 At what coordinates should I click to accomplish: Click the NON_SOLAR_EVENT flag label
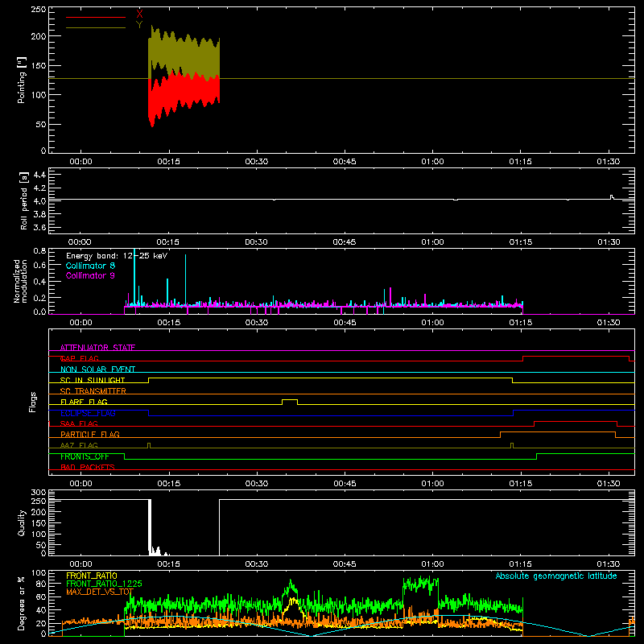(97, 369)
